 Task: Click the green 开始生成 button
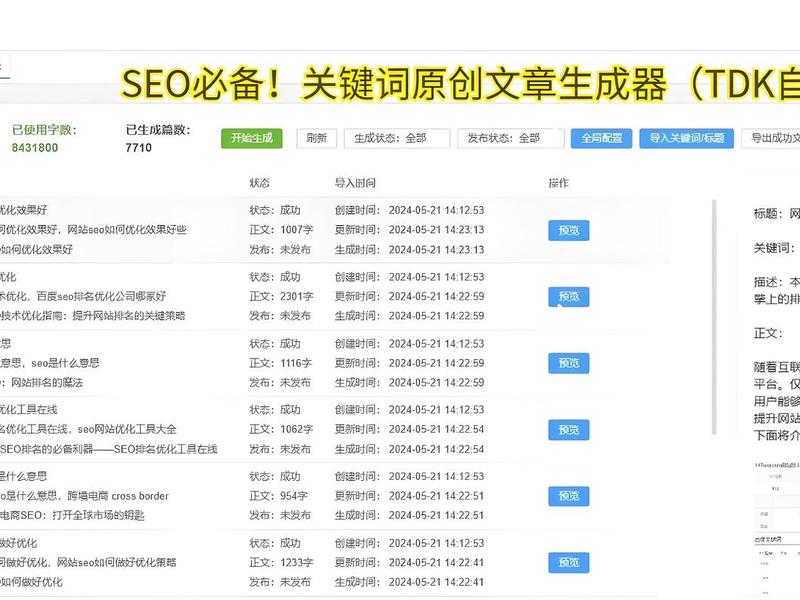pyautogui.click(x=252, y=138)
